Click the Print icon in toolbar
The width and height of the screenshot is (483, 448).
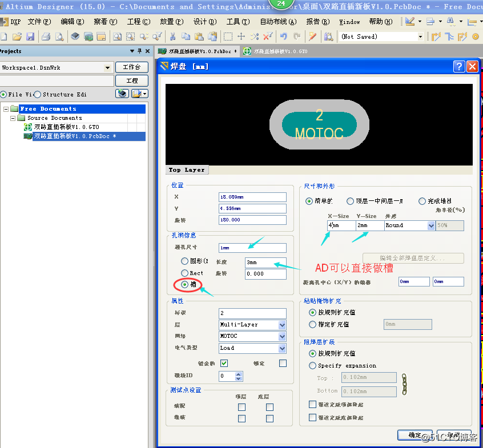pos(46,37)
